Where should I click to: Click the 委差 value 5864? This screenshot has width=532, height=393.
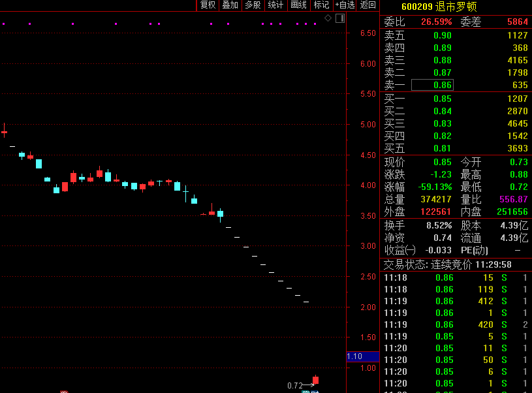(518, 22)
